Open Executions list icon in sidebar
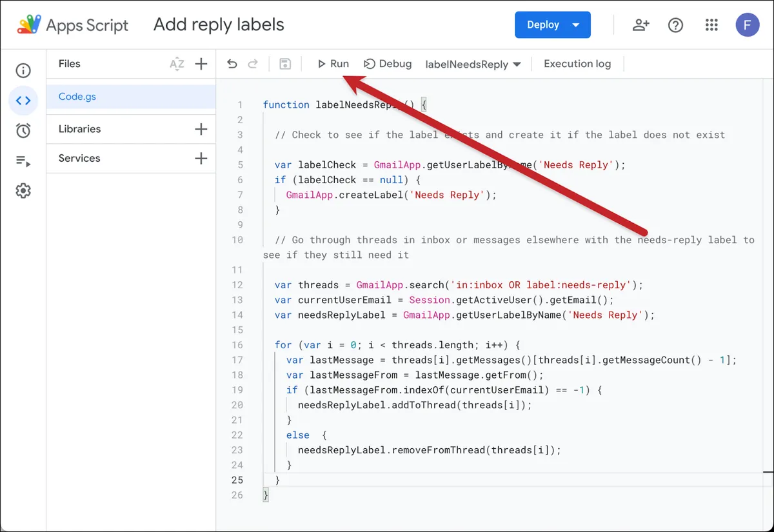This screenshot has width=774, height=532. click(23, 161)
